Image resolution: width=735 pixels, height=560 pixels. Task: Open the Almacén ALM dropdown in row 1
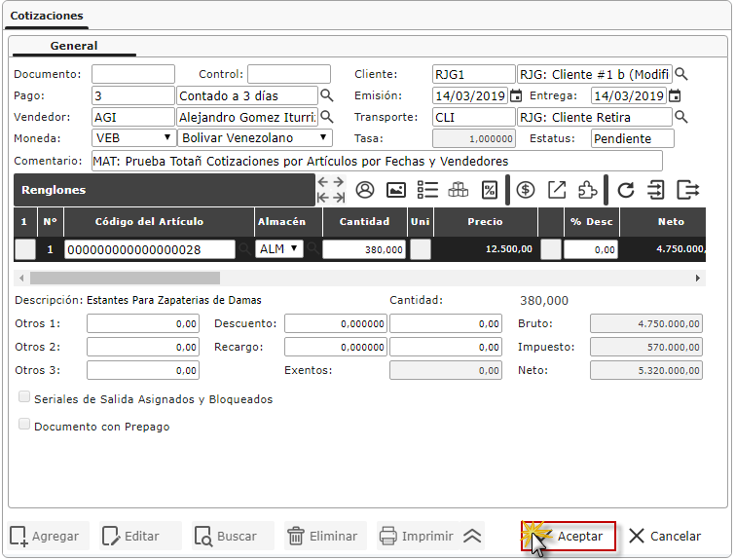coord(280,249)
